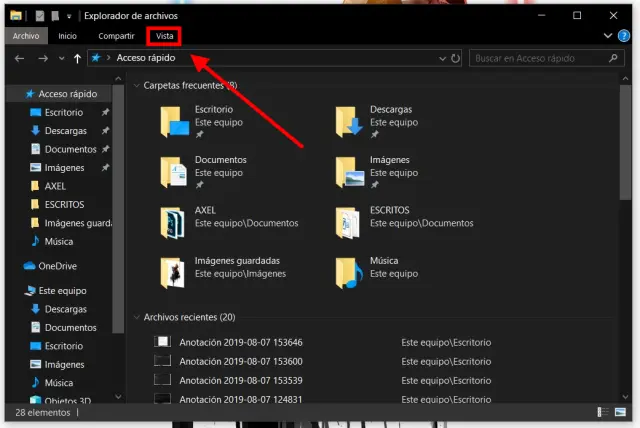Select Este equipo in the navigation pane

pyautogui.click(x=61, y=291)
